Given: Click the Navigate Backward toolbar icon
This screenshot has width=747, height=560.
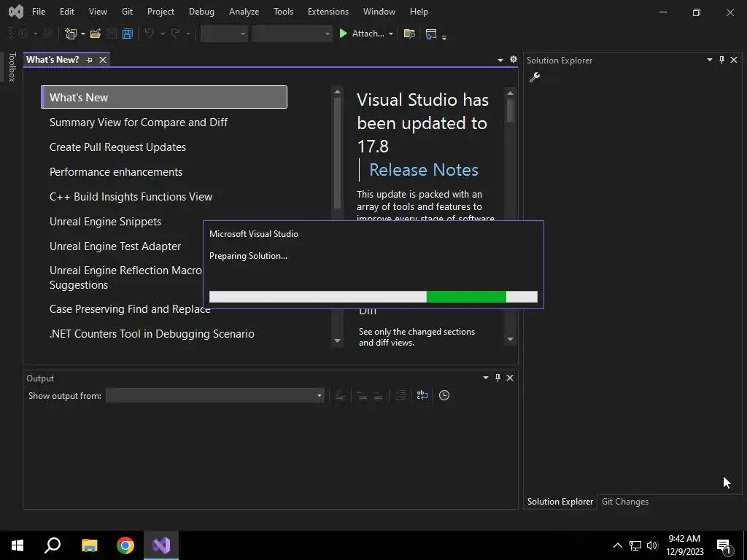Looking at the screenshot, I should pyautogui.click(x=23, y=34).
